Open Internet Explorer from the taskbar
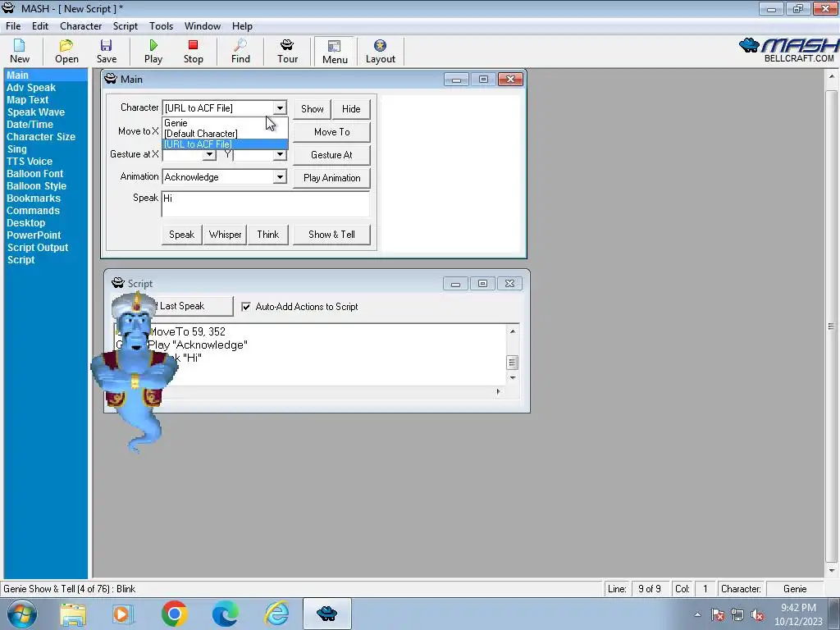840x630 pixels. (277, 614)
